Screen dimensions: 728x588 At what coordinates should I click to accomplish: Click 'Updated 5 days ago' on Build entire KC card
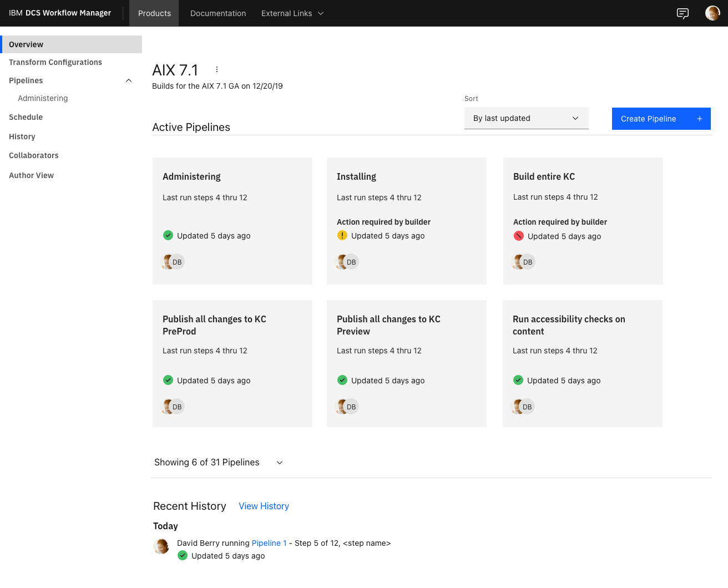pyautogui.click(x=564, y=236)
